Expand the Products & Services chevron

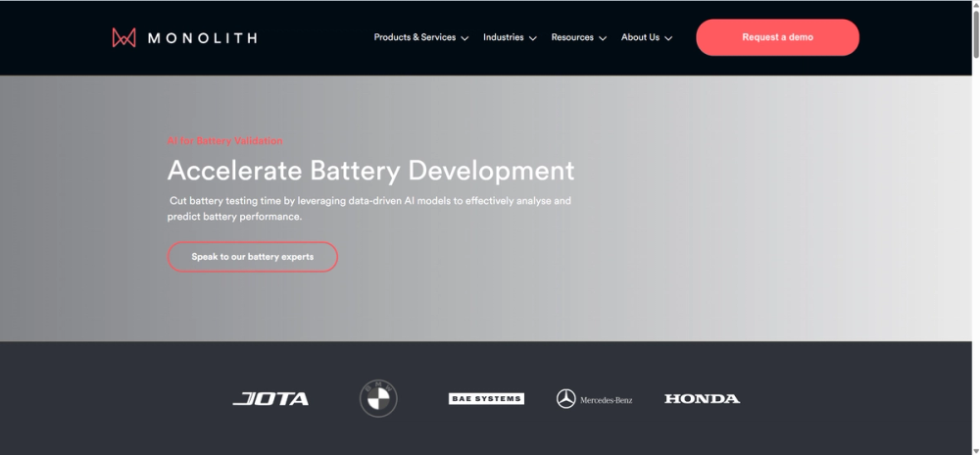pyautogui.click(x=465, y=38)
